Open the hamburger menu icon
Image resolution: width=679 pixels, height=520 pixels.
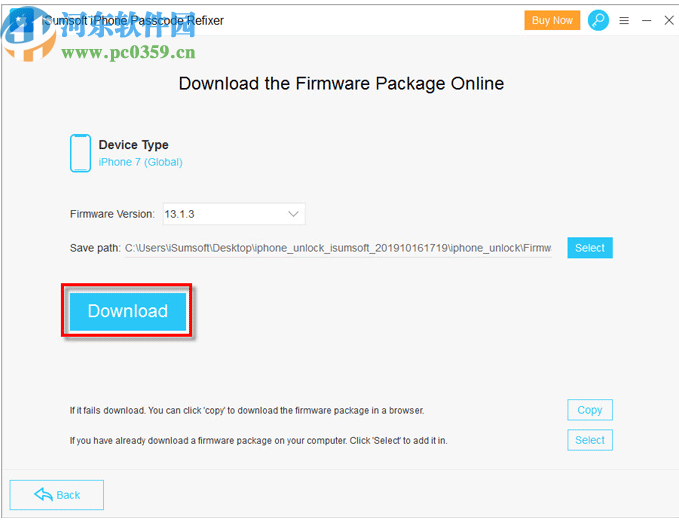[x=624, y=20]
